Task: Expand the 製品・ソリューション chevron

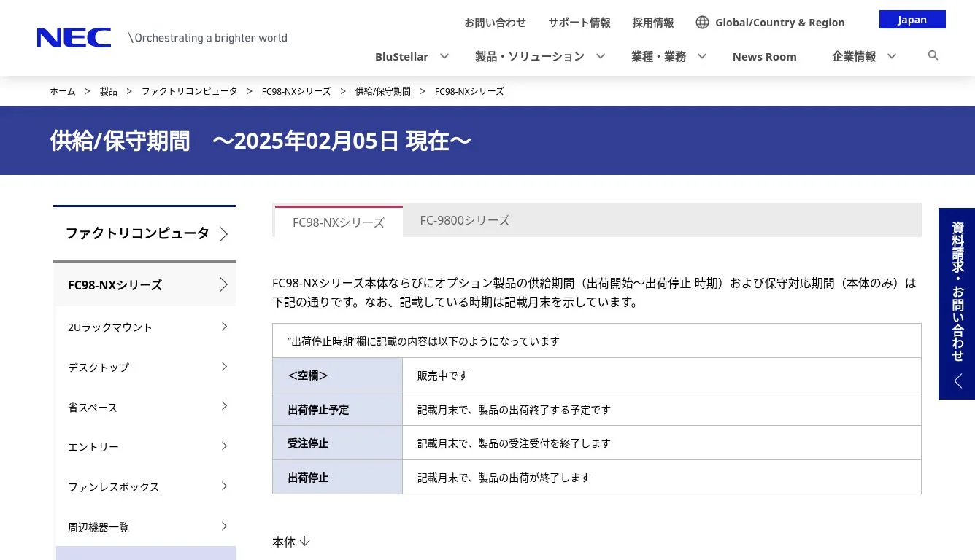Action: tap(601, 56)
